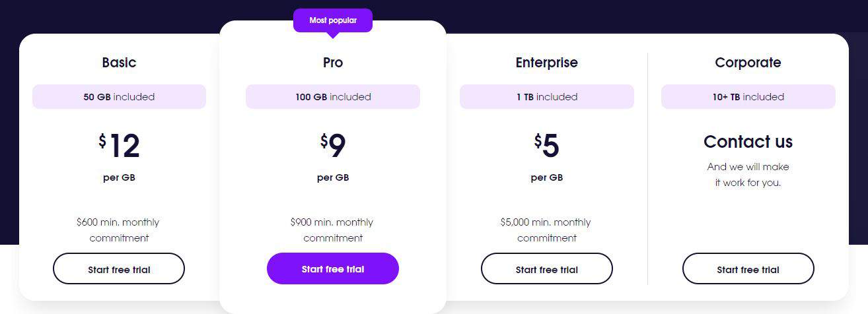Click the Contact us heading
The width and height of the screenshot is (868, 314).
[748, 142]
